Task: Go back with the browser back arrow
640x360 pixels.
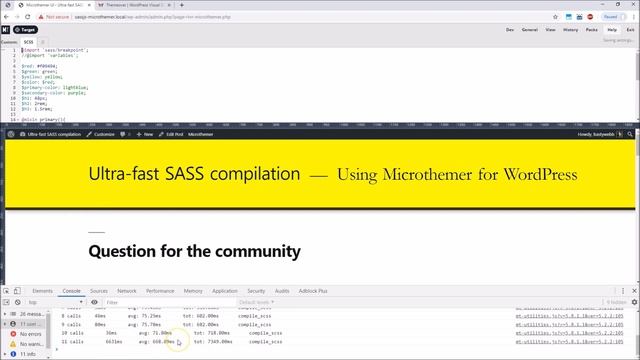Action: click(x=6, y=17)
